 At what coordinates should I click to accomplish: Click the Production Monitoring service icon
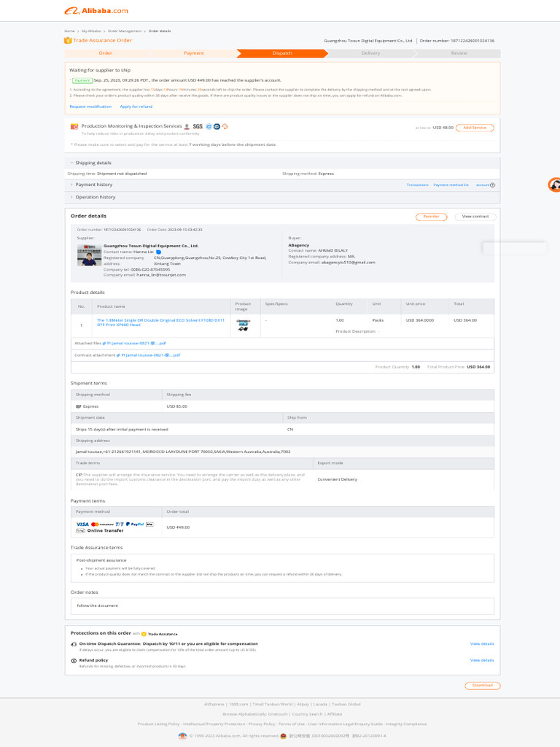point(74,126)
